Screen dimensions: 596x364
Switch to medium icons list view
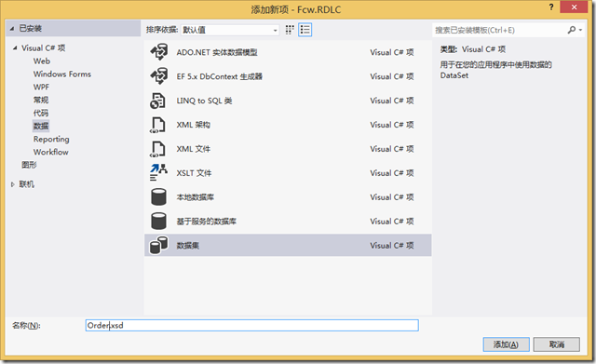coord(305,30)
